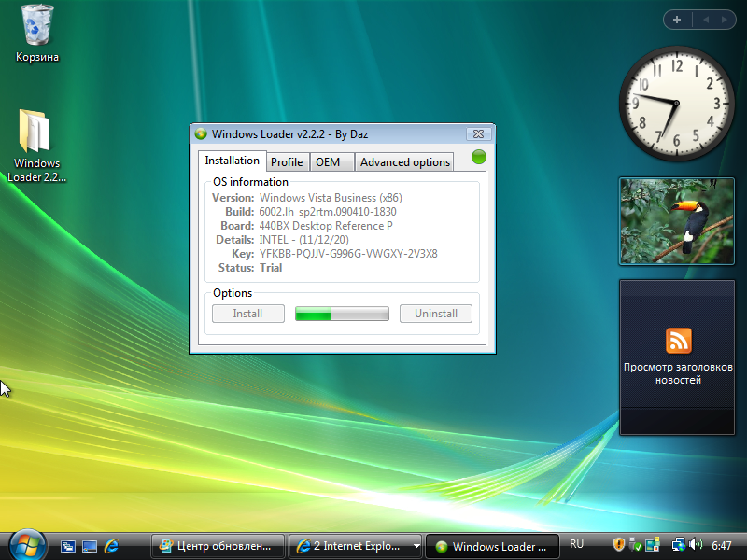
Task: Click the build 6002.lh_sp2rtm.090410-1830 text
Action: (328, 212)
